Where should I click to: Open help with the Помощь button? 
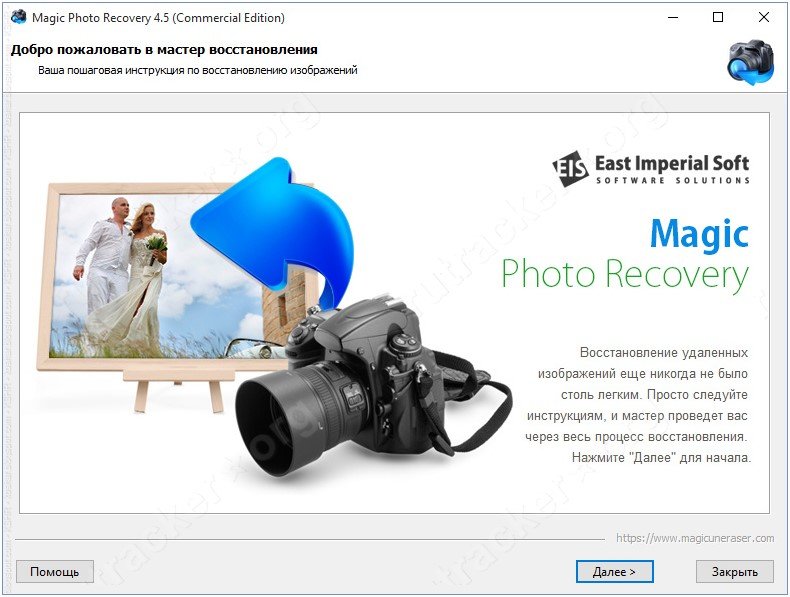point(55,572)
